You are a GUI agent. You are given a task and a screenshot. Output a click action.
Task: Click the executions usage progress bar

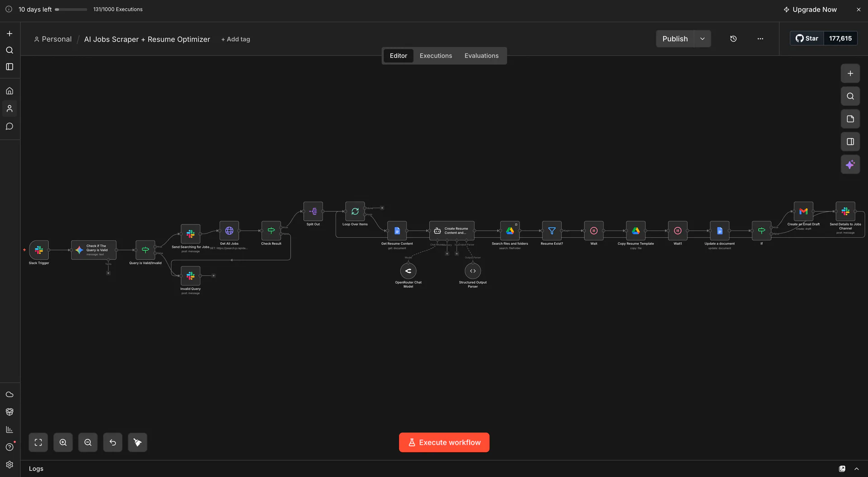pyautogui.click(x=71, y=9)
